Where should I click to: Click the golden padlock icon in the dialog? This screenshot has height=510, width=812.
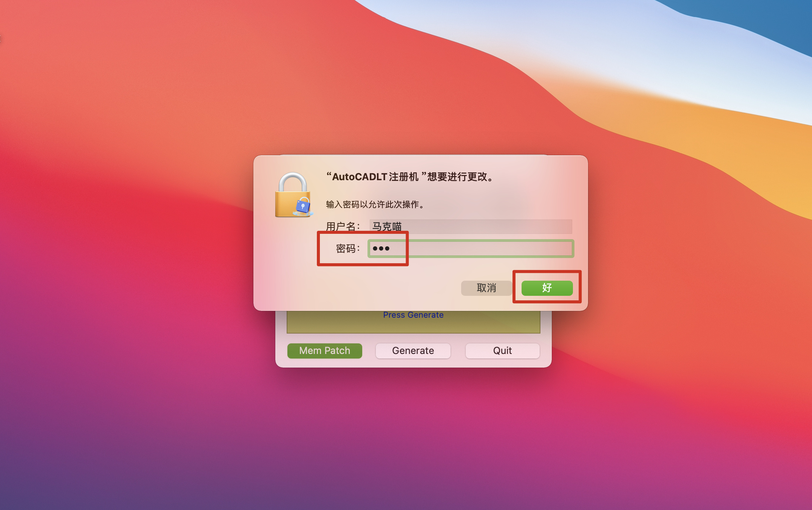(293, 195)
